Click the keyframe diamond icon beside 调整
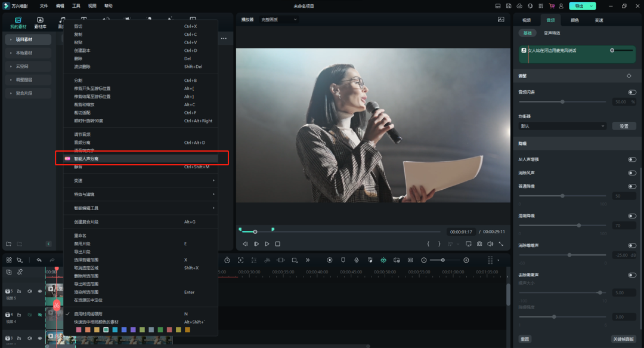 (x=629, y=76)
